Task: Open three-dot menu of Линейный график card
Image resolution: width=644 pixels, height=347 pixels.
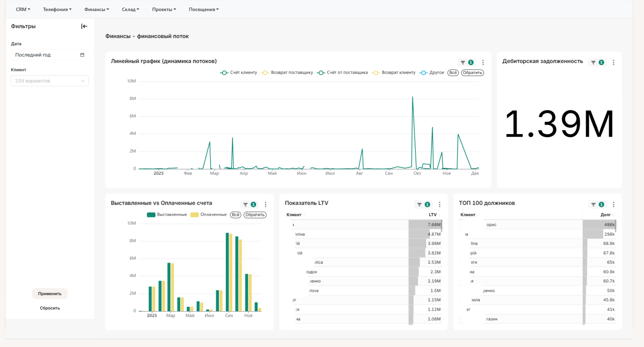Action: tap(483, 63)
